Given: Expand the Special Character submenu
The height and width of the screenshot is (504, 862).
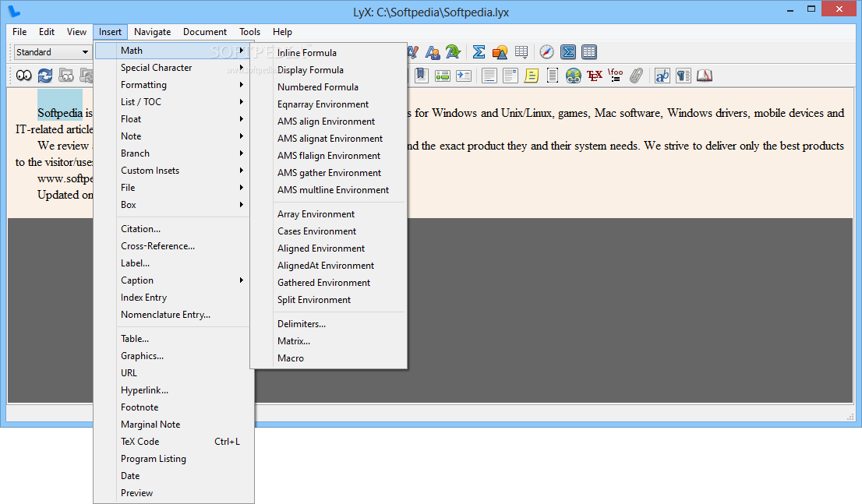Looking at the screenshot, I should click(172, 68).
